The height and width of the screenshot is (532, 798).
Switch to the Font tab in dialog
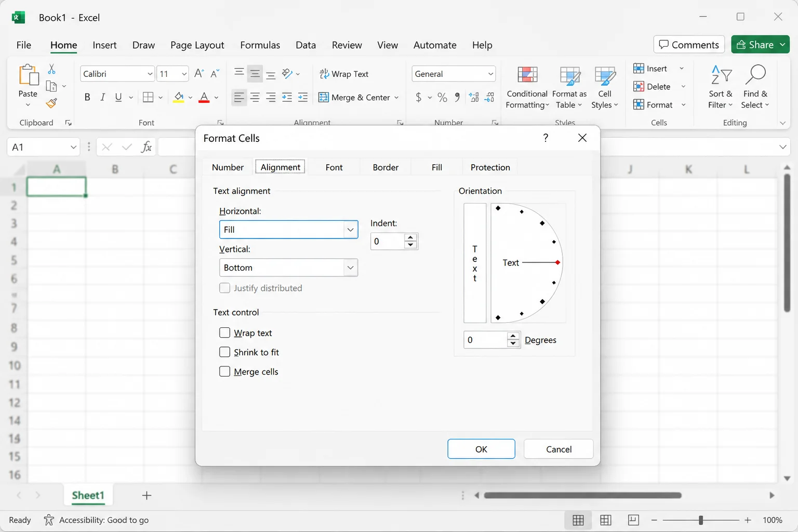click(334, 167)
